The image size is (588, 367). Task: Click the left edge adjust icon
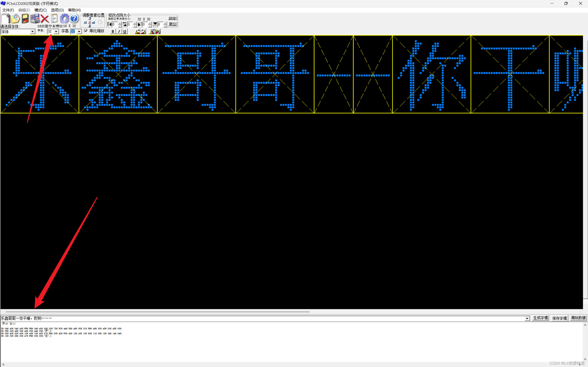pyautogui.click(x=109, y=24)
